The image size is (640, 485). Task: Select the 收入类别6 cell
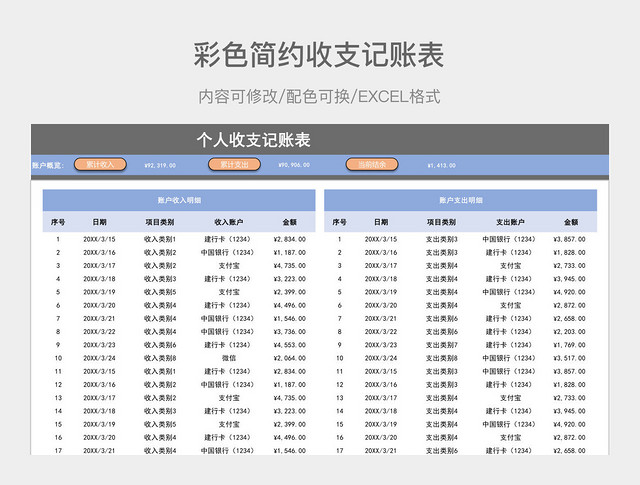(x=160, y=345)
